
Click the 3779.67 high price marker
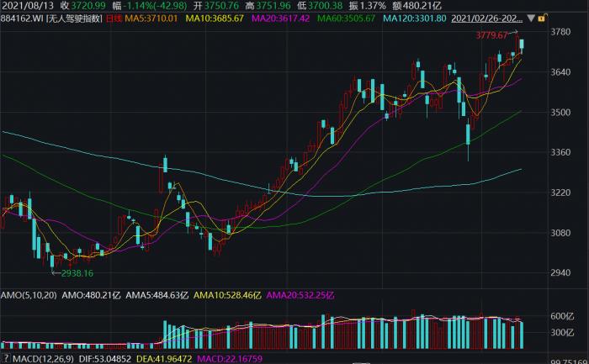click(491, 35)
